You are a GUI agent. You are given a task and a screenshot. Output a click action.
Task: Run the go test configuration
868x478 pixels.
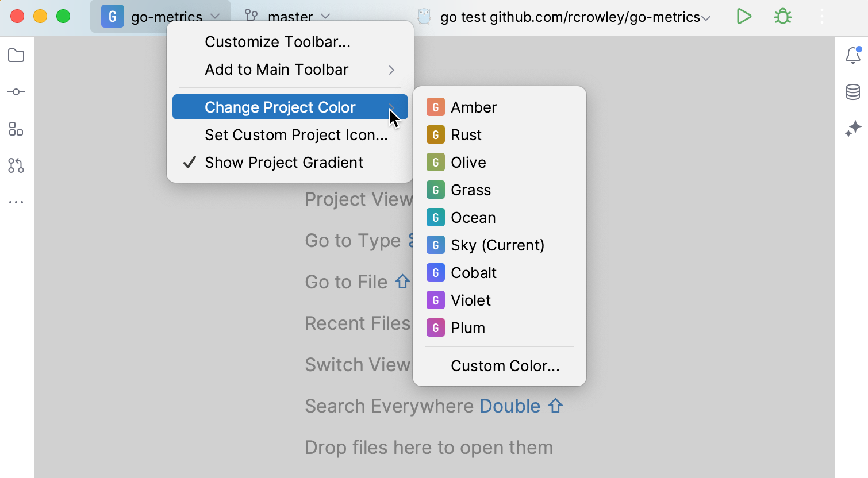[743, 16]
